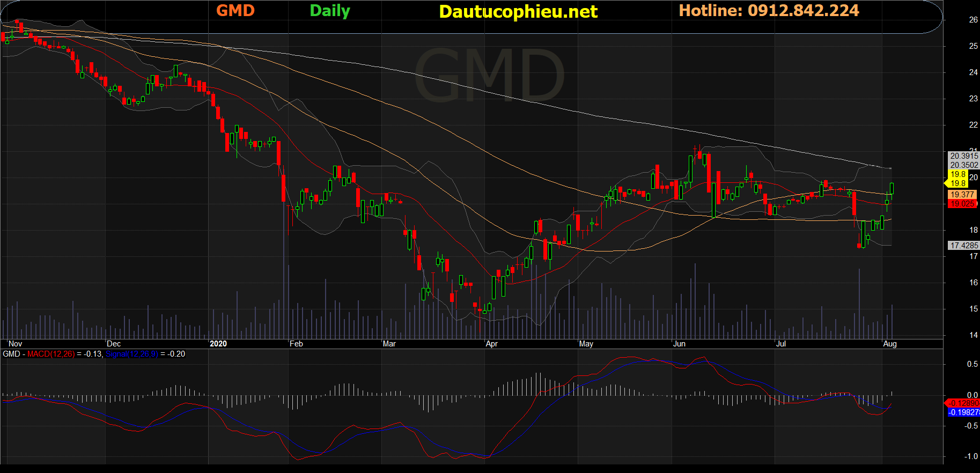Click price axis value 14
The width and height of the screenshot is (980, 473).
973,335
